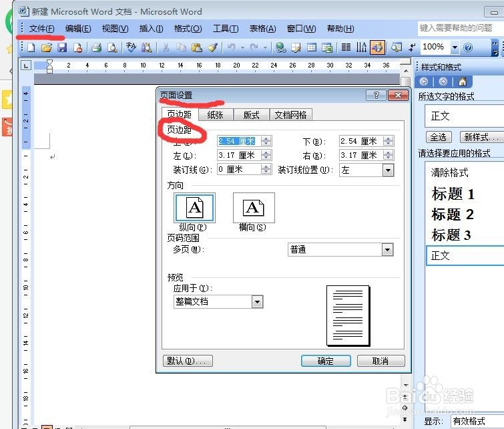Click the 确定 button

(326, 361)
